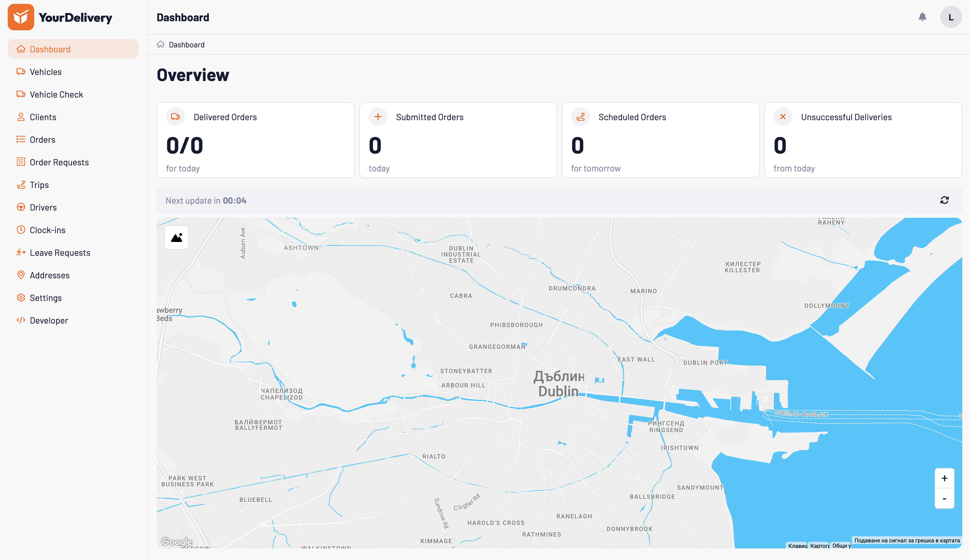This screenshot has height=560, width=970.
Task: Click the notifications bell icon
Action: [x=922, y=17]
